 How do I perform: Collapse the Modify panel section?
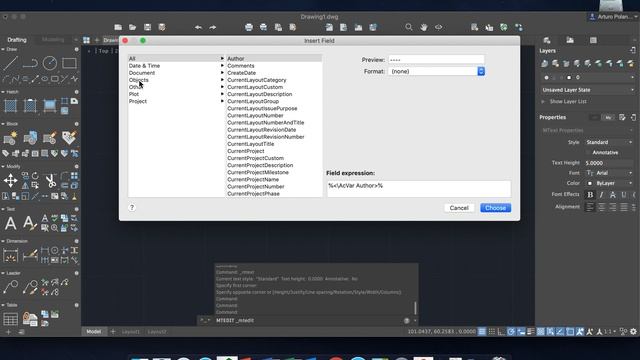(x=3, y=167)
